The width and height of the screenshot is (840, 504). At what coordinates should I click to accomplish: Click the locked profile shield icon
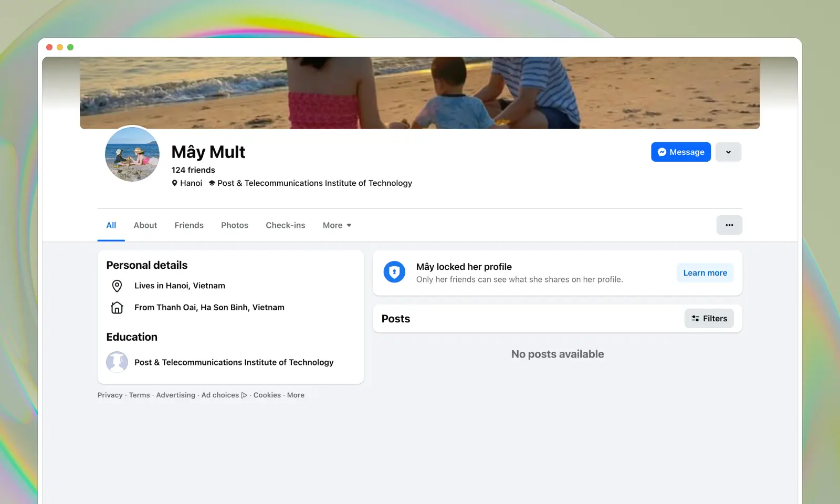coord(394,272)
